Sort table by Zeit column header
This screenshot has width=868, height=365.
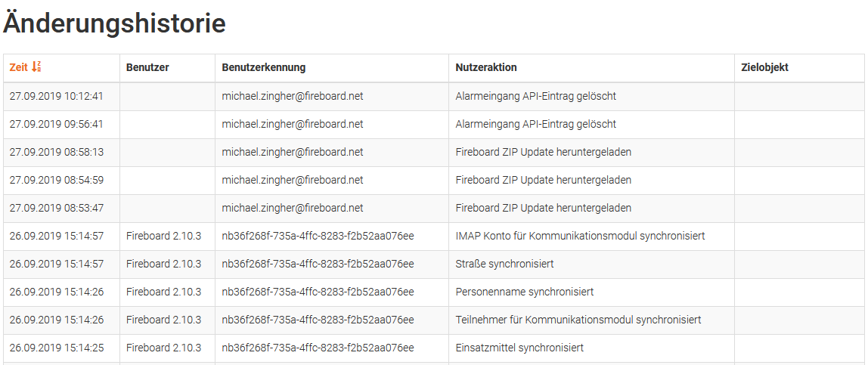(x=18, y=67)
